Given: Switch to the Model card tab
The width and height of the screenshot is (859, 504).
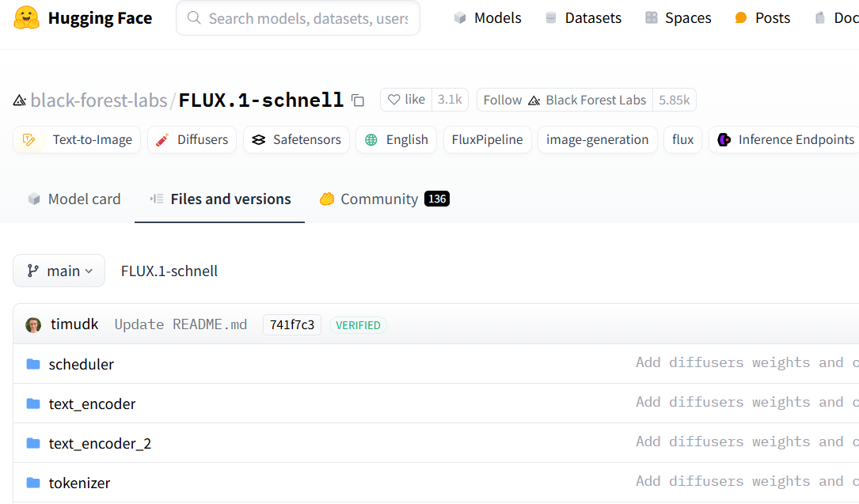Looking at the screenshot, I should click(x=74, y=199).
